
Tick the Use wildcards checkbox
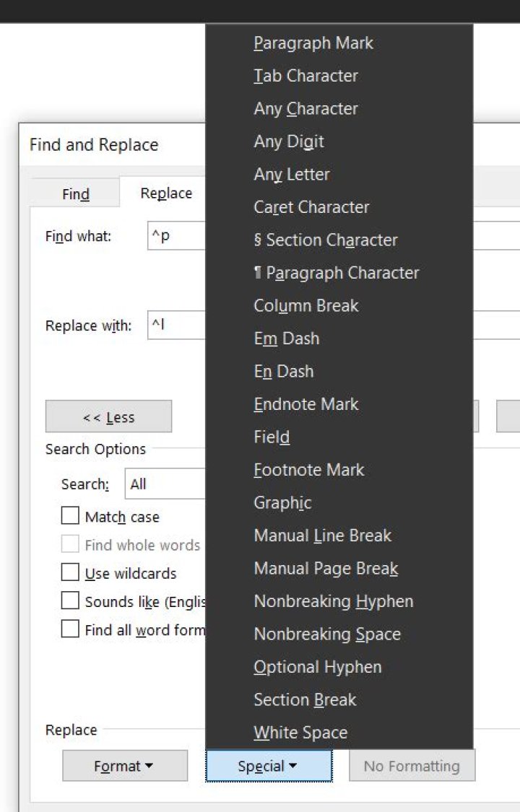pyautogui.click(x=70, y=573)
